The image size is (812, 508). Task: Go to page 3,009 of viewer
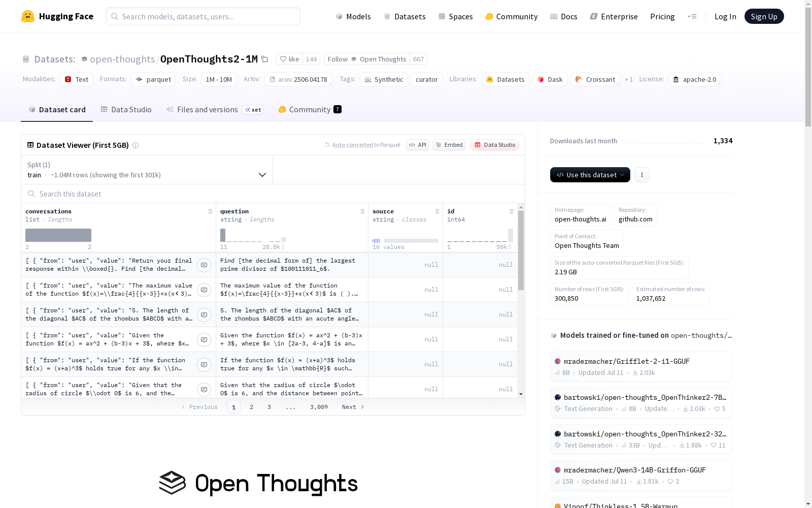319,407
